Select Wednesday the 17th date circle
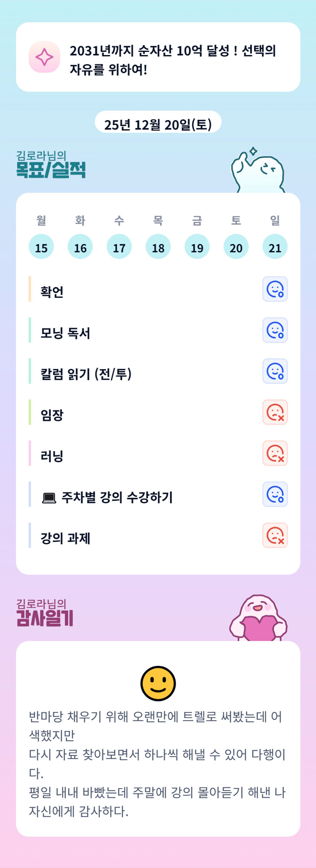Image resolution: width=316 pixels, height=868 pixels. [119, 247]
